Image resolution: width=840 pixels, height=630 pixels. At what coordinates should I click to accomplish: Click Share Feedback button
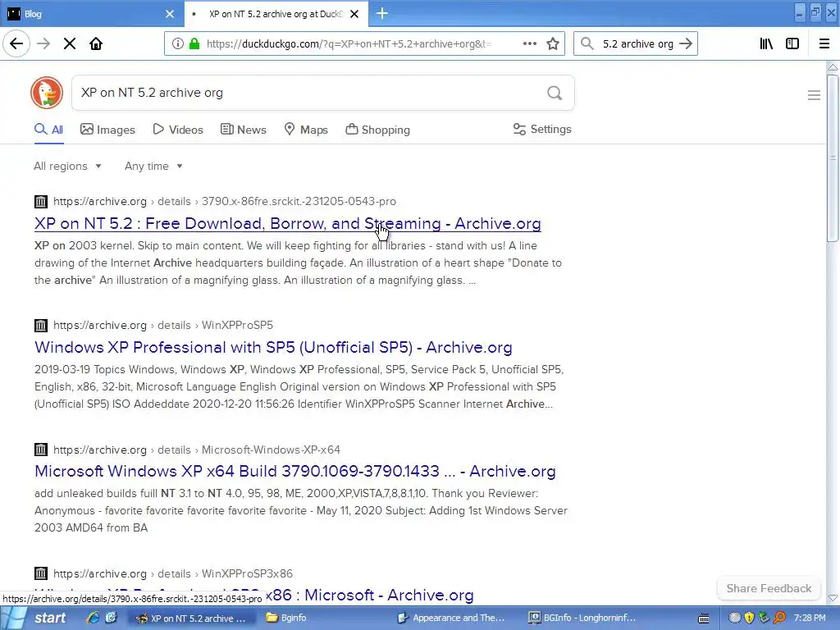pyautogui.click(x=769, y=588)
